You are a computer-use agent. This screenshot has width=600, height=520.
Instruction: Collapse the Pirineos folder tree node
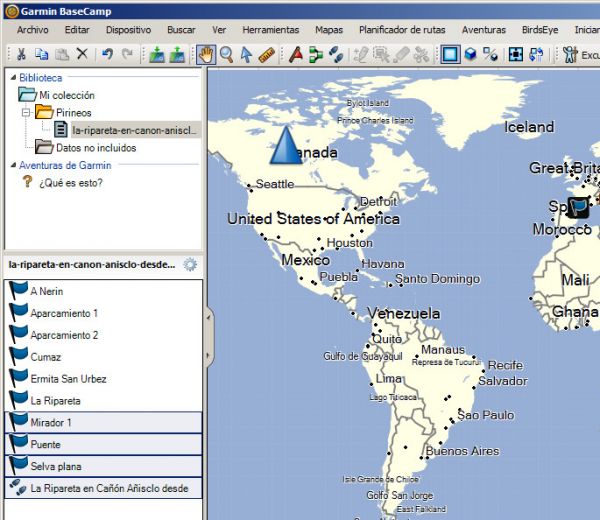26,112
